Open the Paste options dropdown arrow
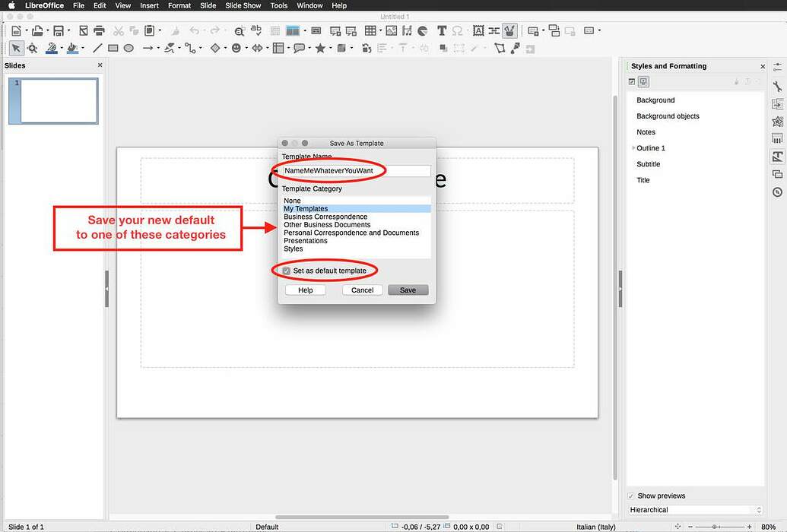The width and height of the screenshot is (787, 532). pyautogui.click(x=160, y=30)
